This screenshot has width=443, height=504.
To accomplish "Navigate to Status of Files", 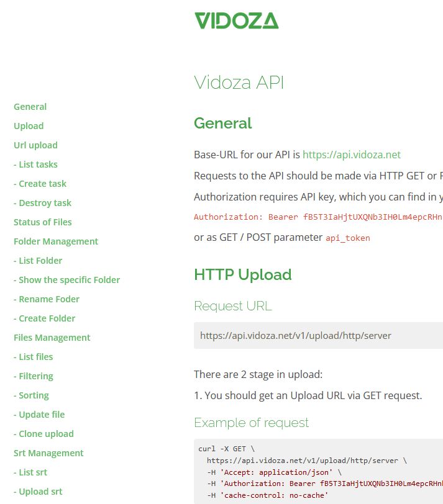I will 42,222.
